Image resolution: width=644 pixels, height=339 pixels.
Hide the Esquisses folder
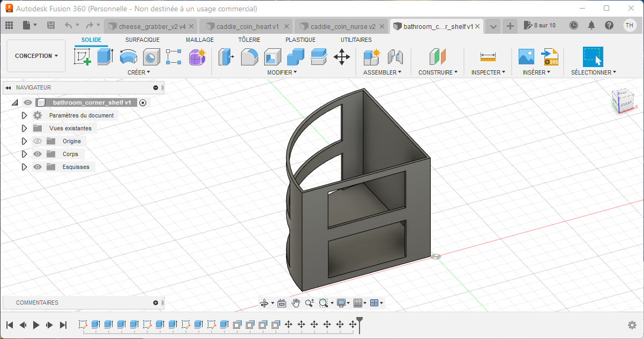tap(38, 167)
